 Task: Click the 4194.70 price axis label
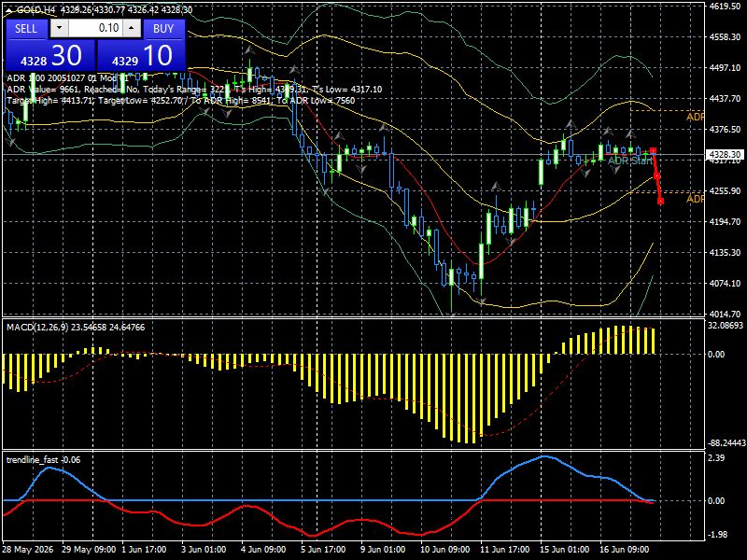click(x=725, y=221)
